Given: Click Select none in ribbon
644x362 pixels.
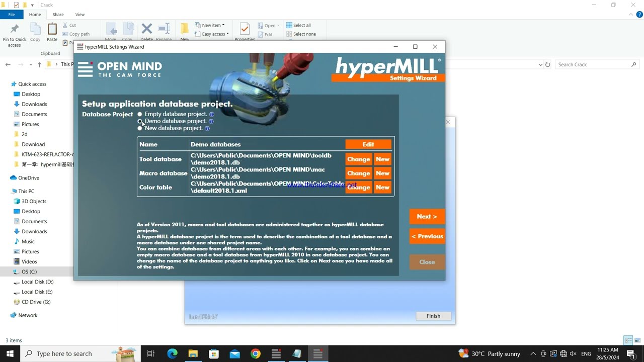Looking at the screenshot, I should point(301,34).
